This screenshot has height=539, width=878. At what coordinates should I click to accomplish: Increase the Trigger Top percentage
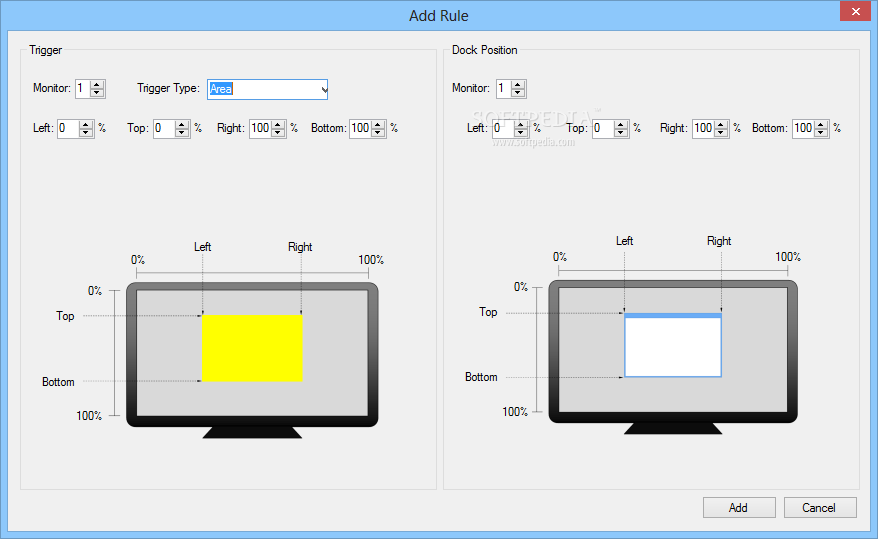pyautogui.click(x=181, y=125)
